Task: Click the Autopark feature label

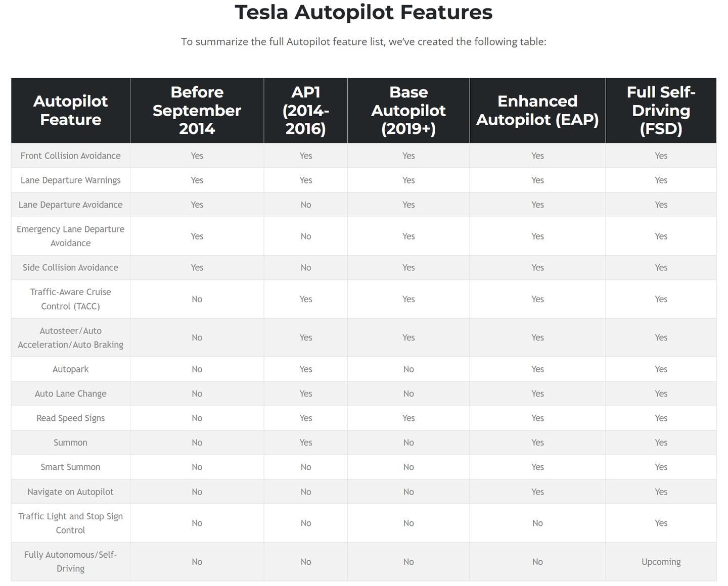Action: 71,369
